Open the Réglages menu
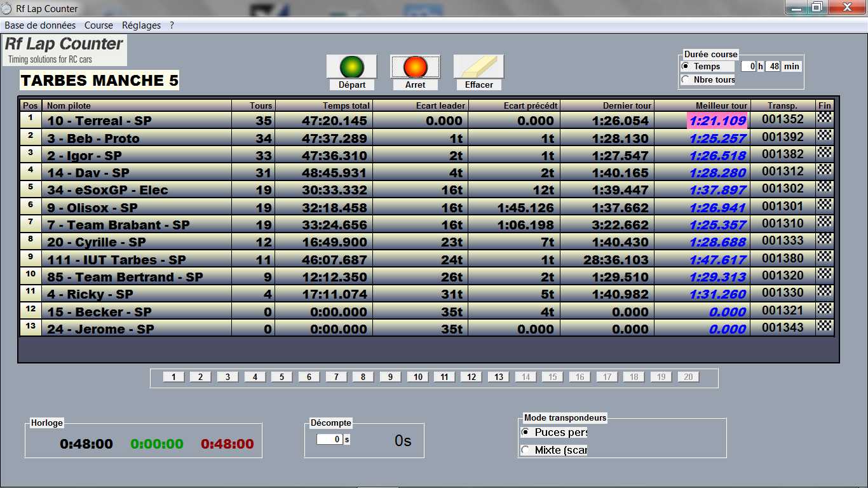This screenshot has height=488, width=868. click(141, 25)
